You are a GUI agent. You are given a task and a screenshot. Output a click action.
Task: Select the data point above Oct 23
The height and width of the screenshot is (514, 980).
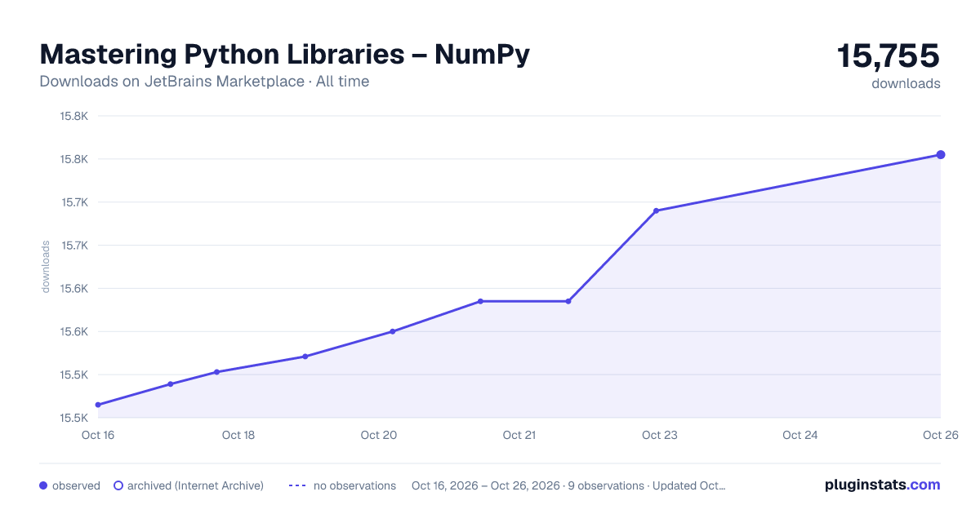click(x=656, y=210)
